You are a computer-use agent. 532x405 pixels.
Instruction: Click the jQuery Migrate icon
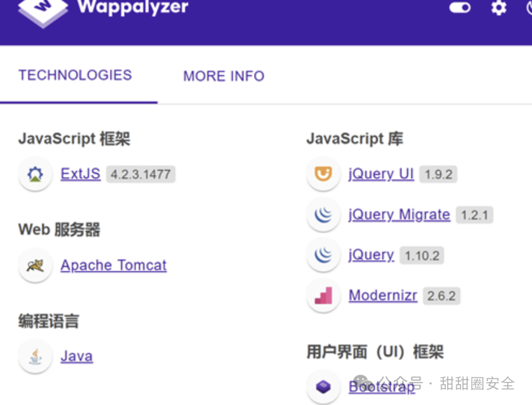(x=323, y=215)
